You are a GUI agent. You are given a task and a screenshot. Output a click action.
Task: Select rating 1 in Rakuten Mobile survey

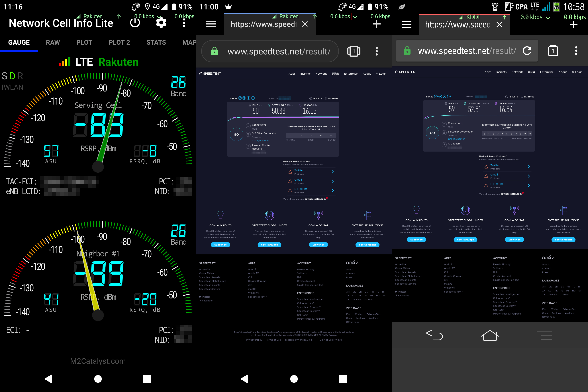point(291,136)
